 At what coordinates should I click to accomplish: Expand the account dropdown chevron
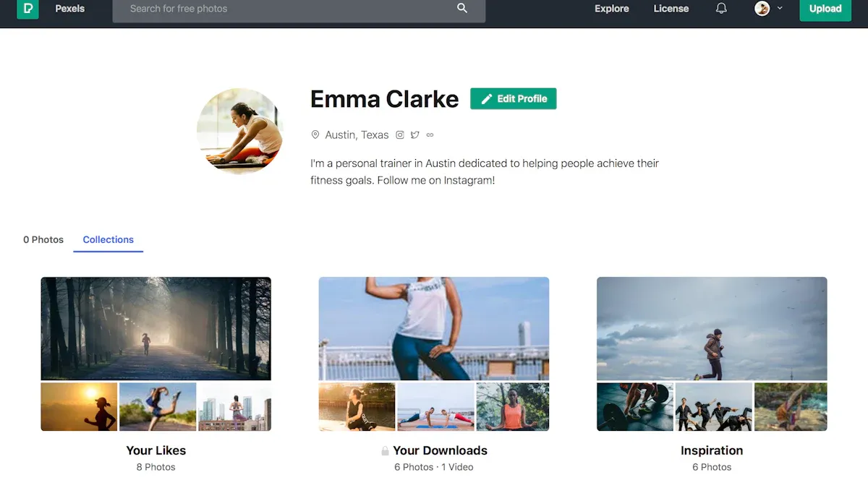tap(780, 9)
